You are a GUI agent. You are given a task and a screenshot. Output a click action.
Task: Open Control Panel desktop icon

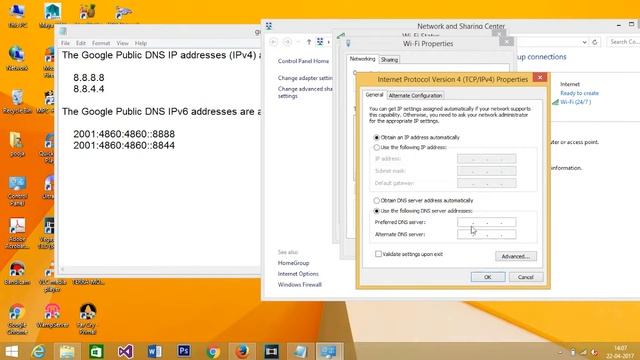[x=17, y=191]
